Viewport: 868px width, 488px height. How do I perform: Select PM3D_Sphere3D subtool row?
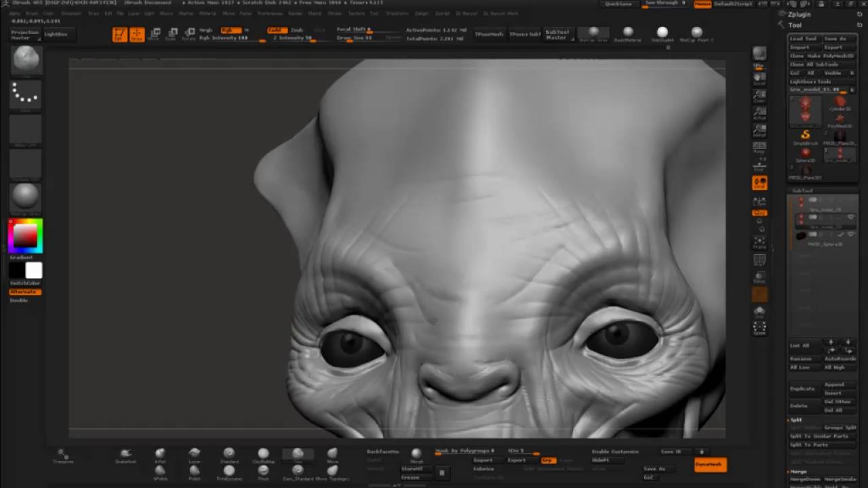coord(825,239)
